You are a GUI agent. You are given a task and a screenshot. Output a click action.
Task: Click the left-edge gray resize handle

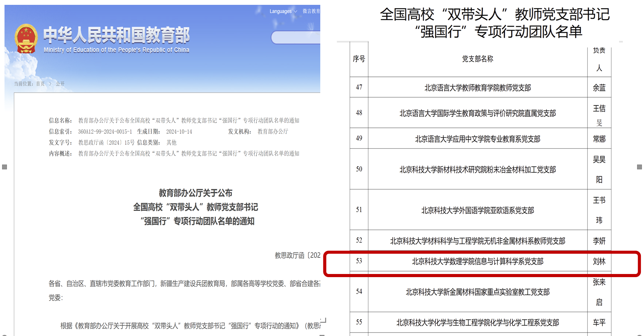(5, 167)
